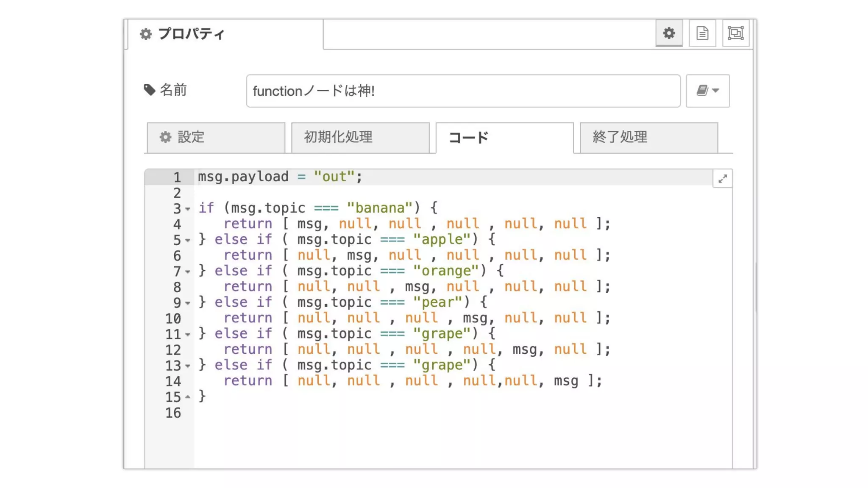This screenshot has height=488, width=868.
Task: Open node properties gear icon
Action: (669, 33)
